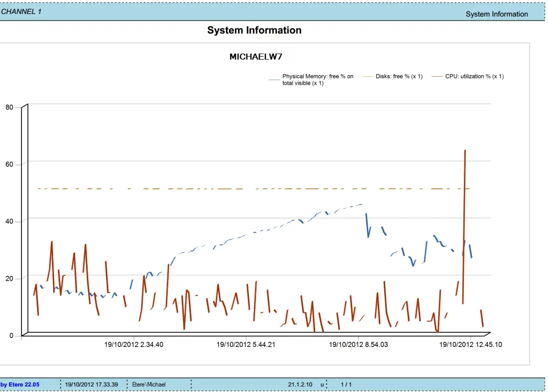The image size is (548, 392).
Task: Click the MICHAELW7 chart title
Action: coord(252,57)
